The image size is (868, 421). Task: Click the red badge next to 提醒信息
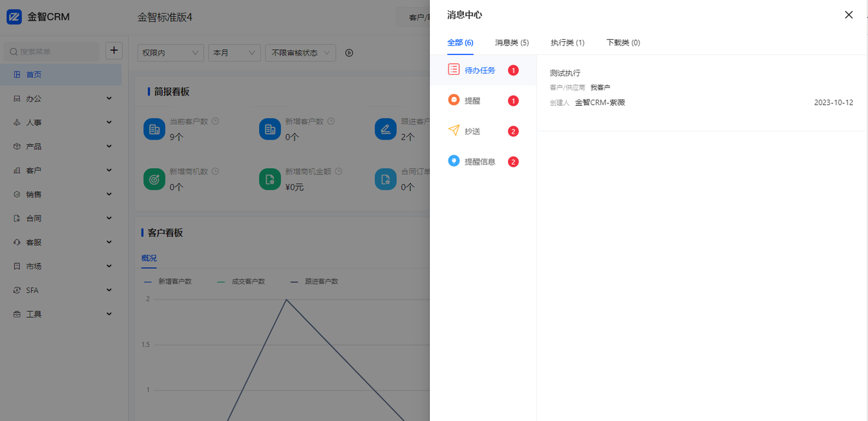[x=513, y=161]
